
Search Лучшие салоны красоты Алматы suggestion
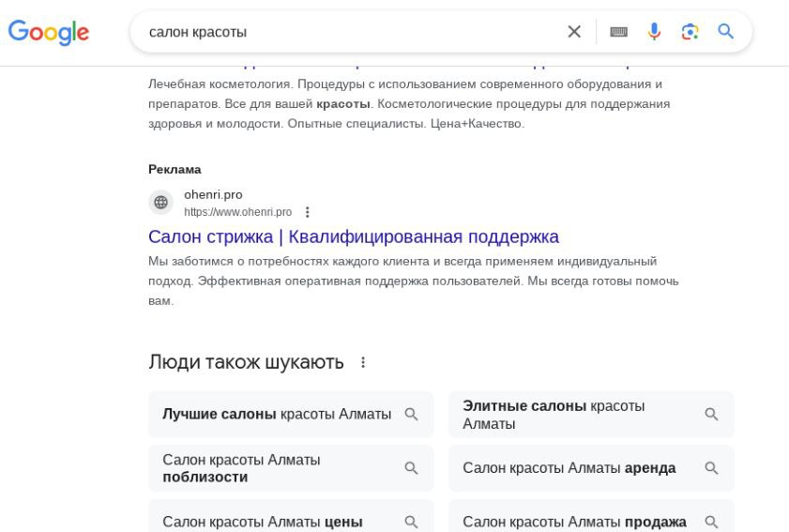click(x=291, y=414)
